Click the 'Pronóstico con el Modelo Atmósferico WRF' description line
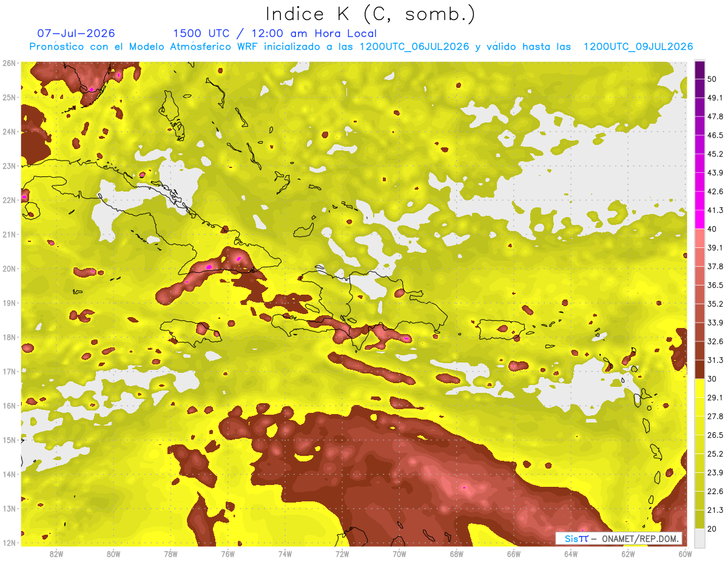The width and height of the screenshot is (728, 562). [x=361, y=47]
